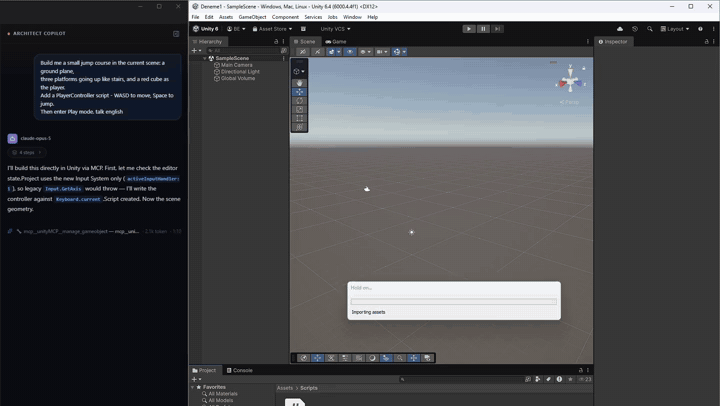Open the Unity VCS dropdown
720x406 pixels.
tap(335, 29)
